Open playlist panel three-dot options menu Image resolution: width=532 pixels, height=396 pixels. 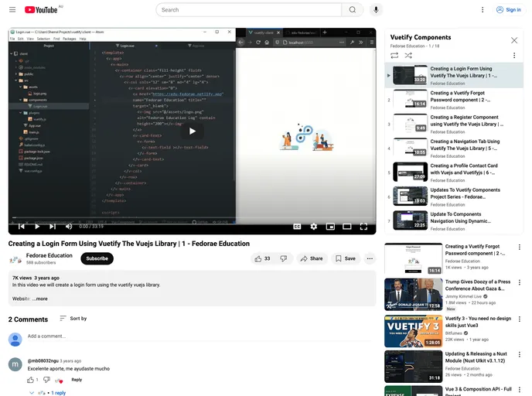514,56
